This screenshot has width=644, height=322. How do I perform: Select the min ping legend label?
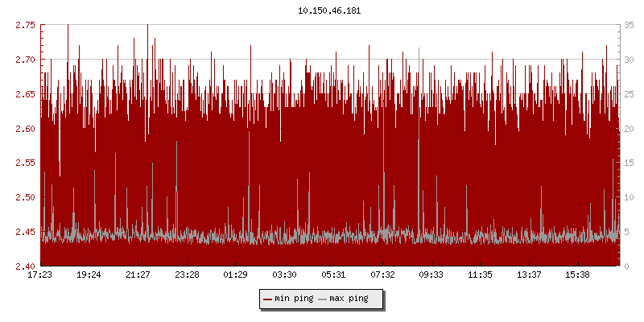(294, 299)
